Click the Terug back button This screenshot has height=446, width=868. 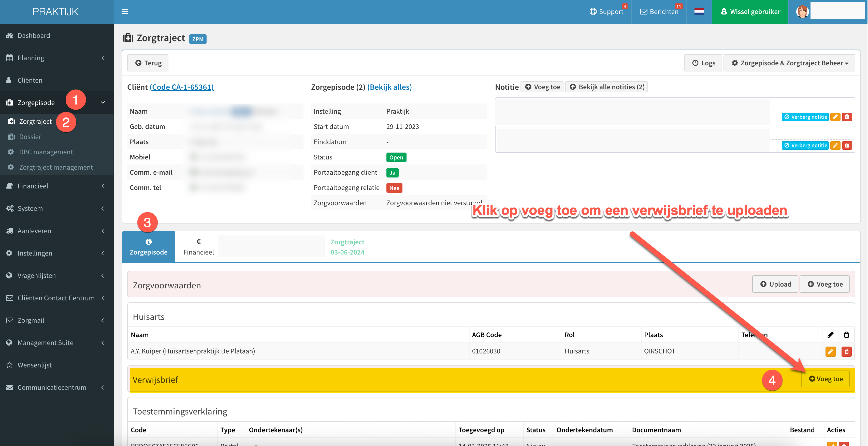pos(148,63)
